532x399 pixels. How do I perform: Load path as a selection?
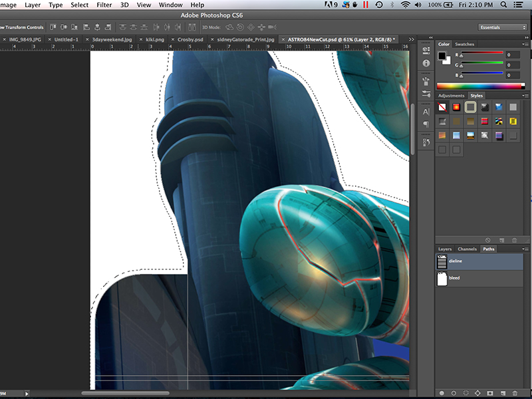pos(466,393)
